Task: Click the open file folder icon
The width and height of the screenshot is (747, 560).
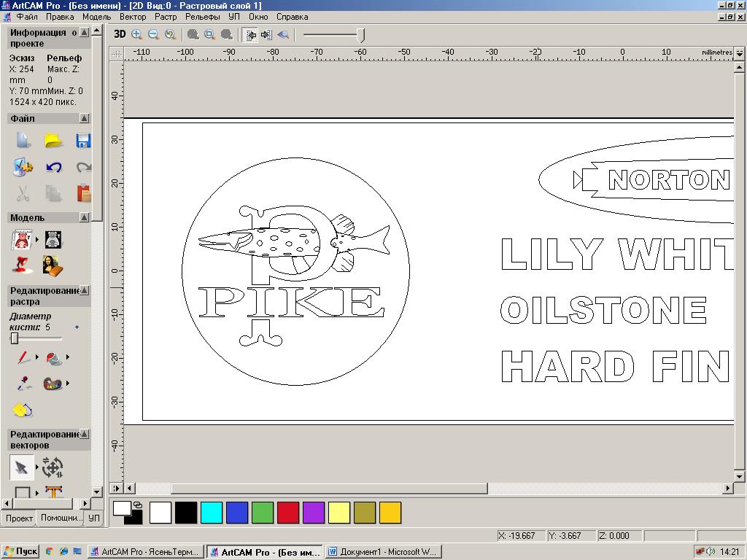Action: (x=53, y=141)
